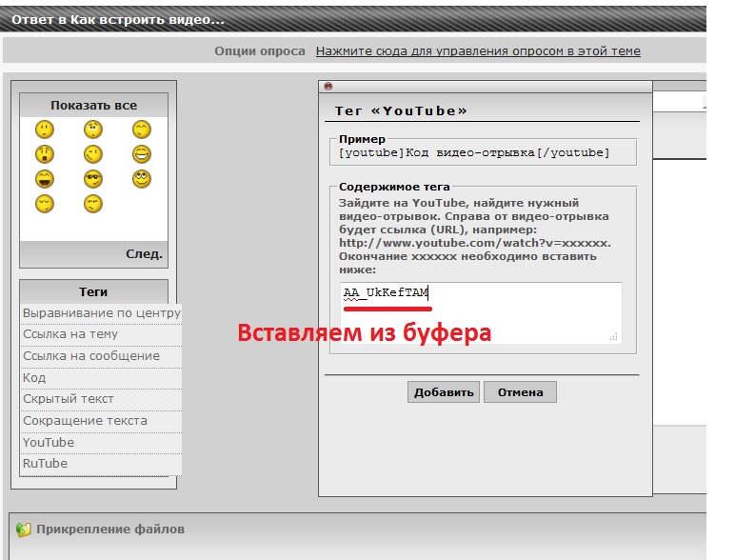Insert the winking smiley
This screenshot has width=735, height=560.
pyautogui.click(x=92, y=154)
